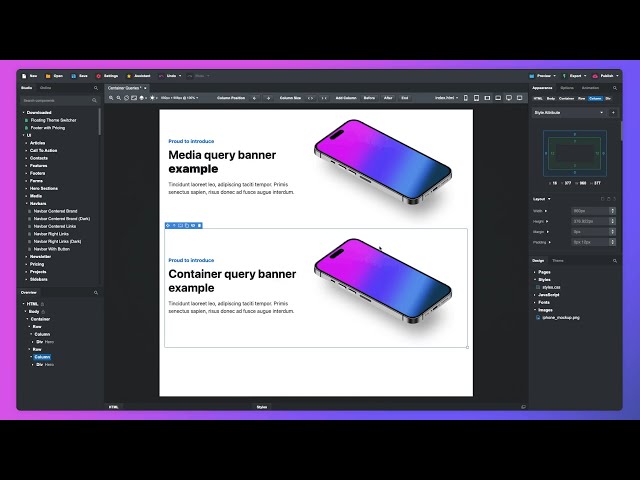Screen dimensions: 640x480
Task: Add a column After
Action: 388,98
